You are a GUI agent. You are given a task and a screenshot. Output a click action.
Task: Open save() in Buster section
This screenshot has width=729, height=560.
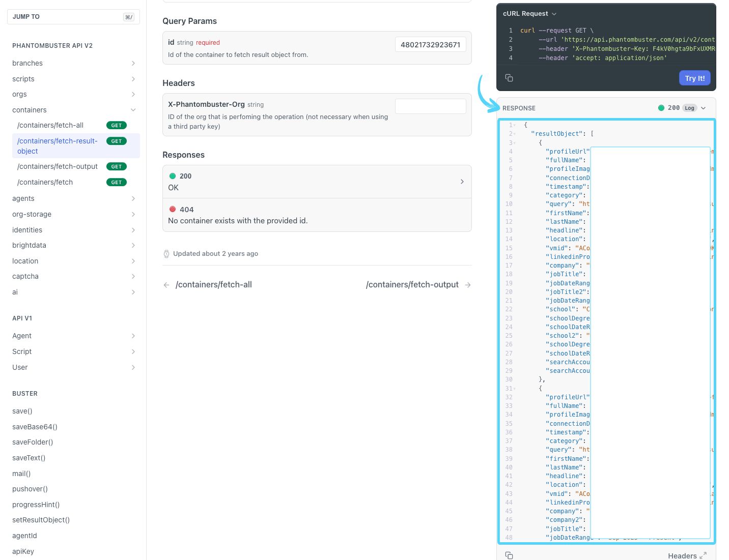pyautogui.click(x=22, y=411)
